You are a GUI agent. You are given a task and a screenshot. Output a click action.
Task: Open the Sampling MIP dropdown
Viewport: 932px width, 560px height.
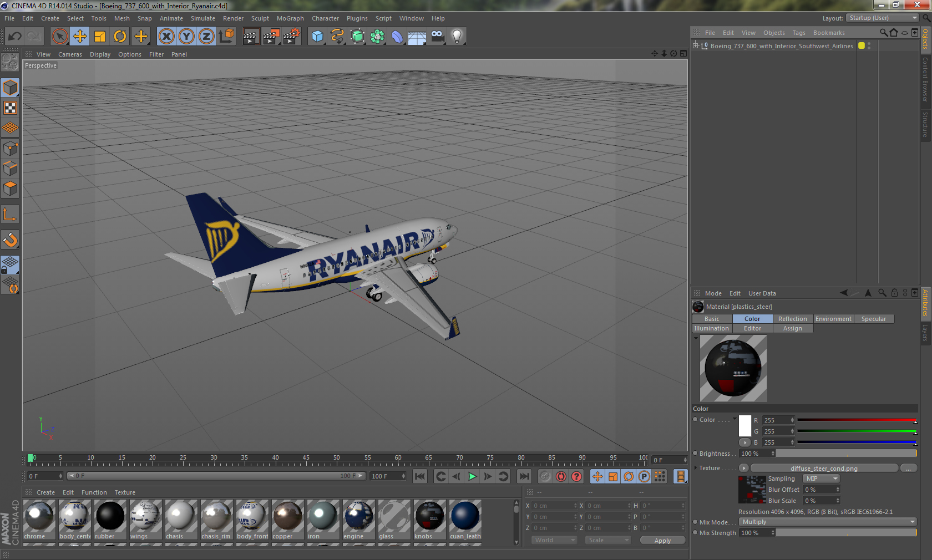pos(821,478)
